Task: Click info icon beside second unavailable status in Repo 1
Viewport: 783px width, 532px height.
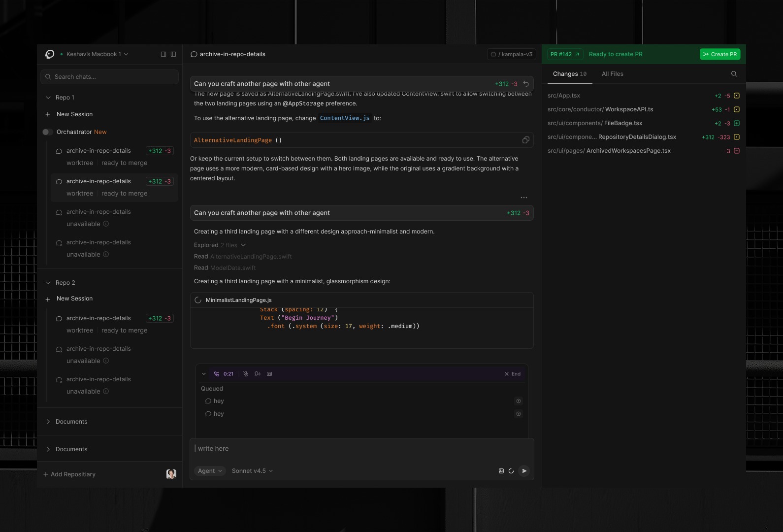Action: [x=106, y=255]
